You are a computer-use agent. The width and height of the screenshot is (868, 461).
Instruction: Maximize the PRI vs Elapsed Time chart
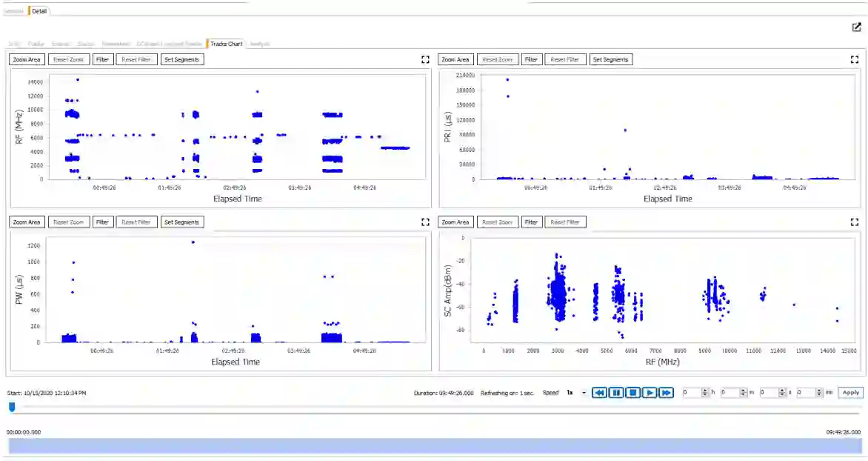point(855,59)
